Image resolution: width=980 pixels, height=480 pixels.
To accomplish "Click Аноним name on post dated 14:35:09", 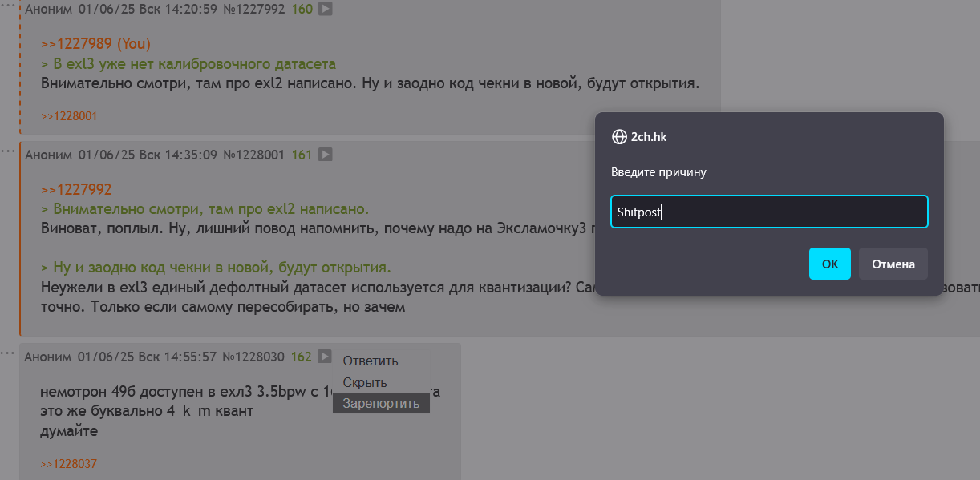I will [48, 155].
